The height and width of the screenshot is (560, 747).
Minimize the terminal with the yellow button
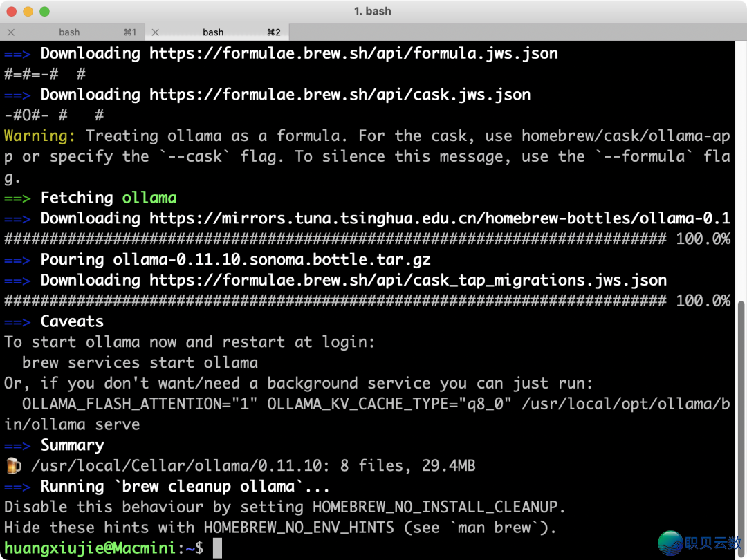pos(28,12)
